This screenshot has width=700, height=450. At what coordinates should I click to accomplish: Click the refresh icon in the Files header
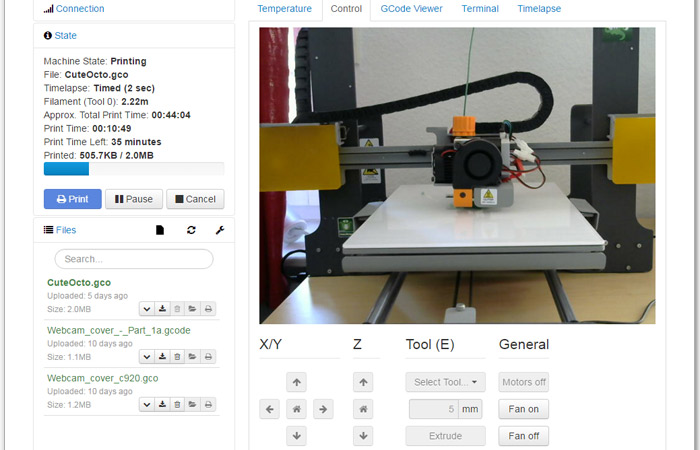[191, 230]
